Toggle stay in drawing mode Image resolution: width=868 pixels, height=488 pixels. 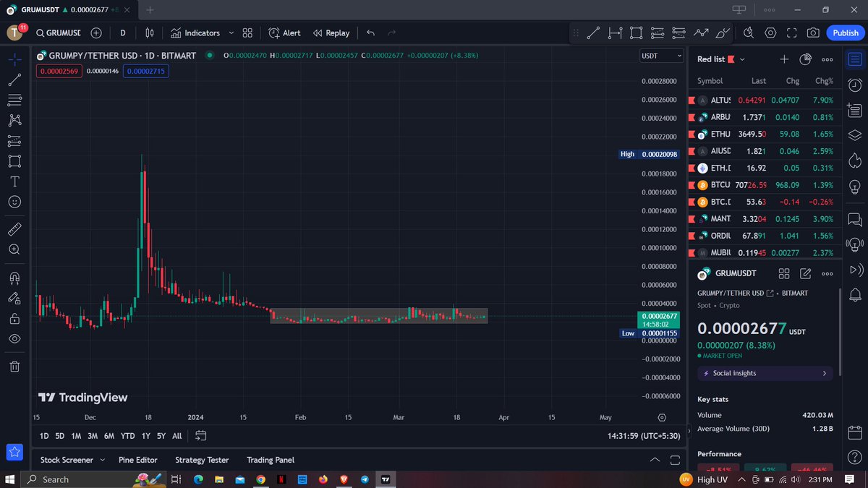pos(14,298)
